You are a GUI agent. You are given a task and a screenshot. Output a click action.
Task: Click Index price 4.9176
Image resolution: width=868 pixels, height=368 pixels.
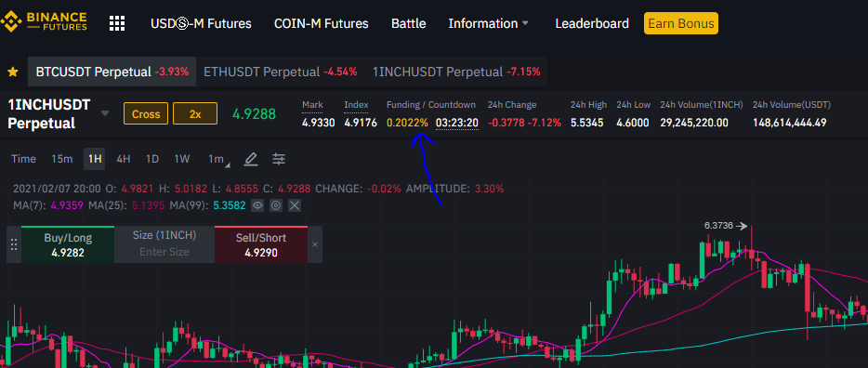coord(361,123)
